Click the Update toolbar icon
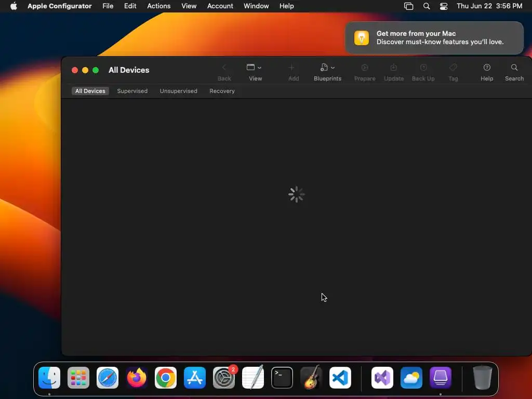 [394, 68]
